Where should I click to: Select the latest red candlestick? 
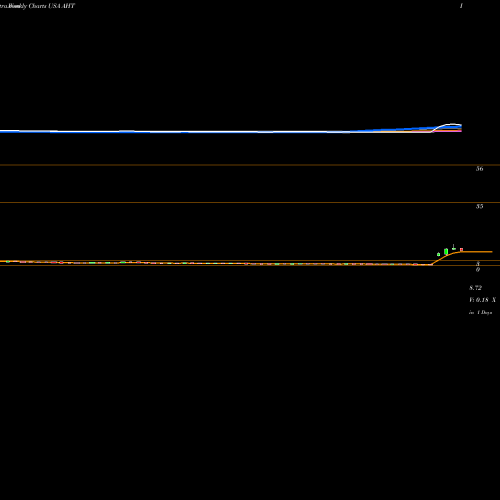click(461, 250)
